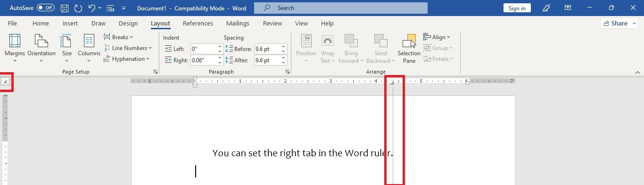Open the File menu
Image resolution: width=644 pixels, height=185 pixels.
13,23
